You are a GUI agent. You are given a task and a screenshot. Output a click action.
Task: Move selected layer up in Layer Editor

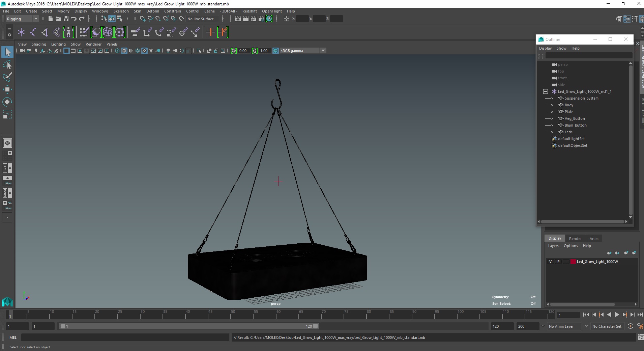coord(609,253)
